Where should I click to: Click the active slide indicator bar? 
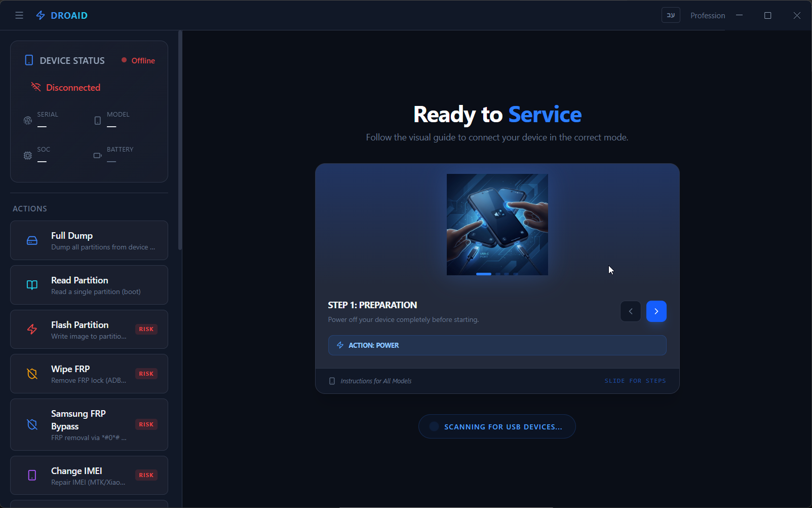pos(483,274)
